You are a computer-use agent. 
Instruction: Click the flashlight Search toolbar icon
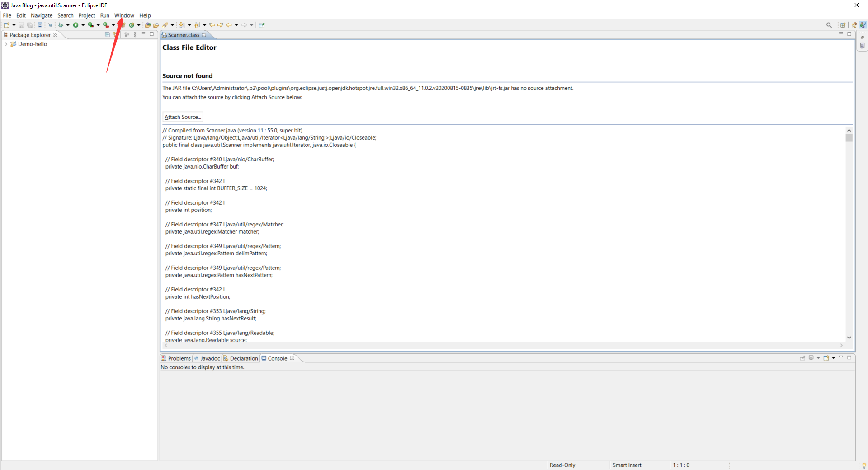[165, 25]
